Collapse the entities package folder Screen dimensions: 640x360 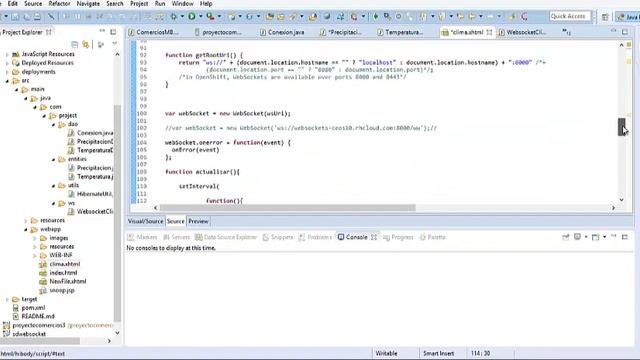tap(53, 159)
